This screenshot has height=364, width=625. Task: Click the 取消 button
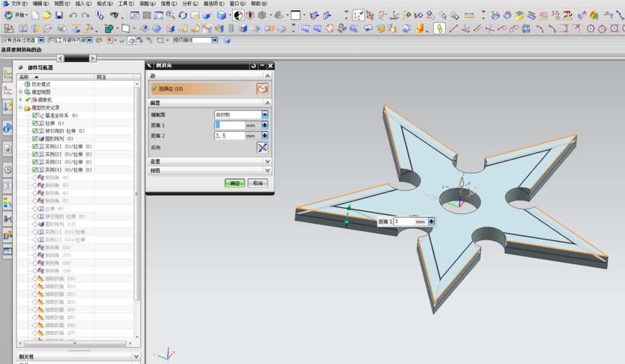(x=257, y=183)
